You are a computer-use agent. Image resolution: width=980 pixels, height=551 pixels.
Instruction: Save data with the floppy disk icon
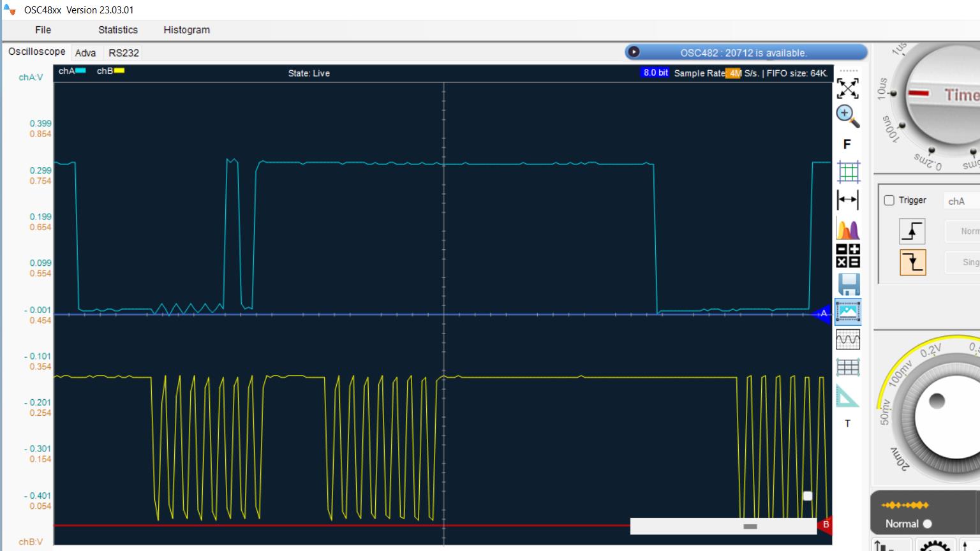tap(849, 284)
